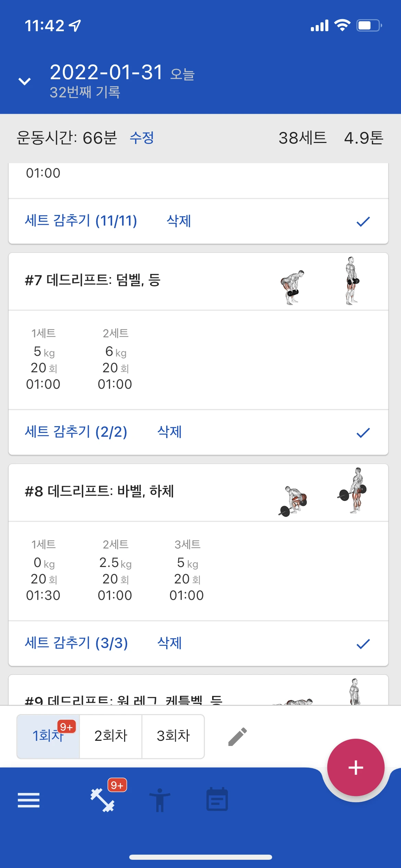Open the calendar icon in bottom bar
401x868 pixels.
(217, 799)
